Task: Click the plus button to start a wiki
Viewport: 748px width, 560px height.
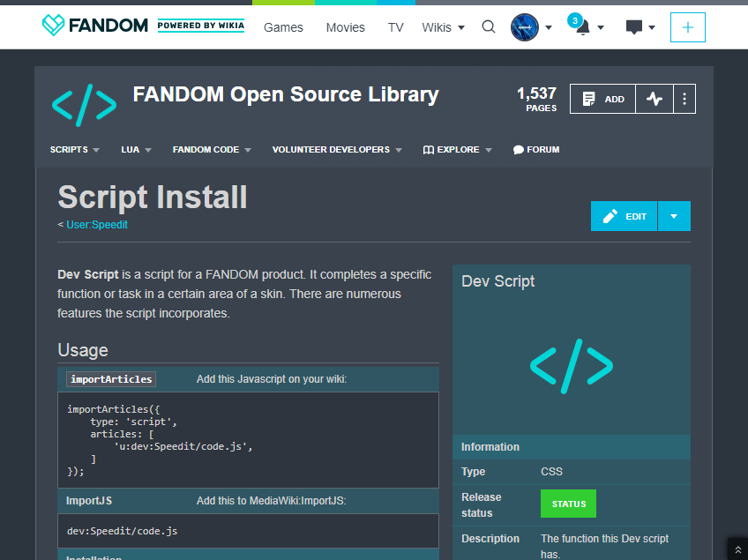Action: (687, 27)
